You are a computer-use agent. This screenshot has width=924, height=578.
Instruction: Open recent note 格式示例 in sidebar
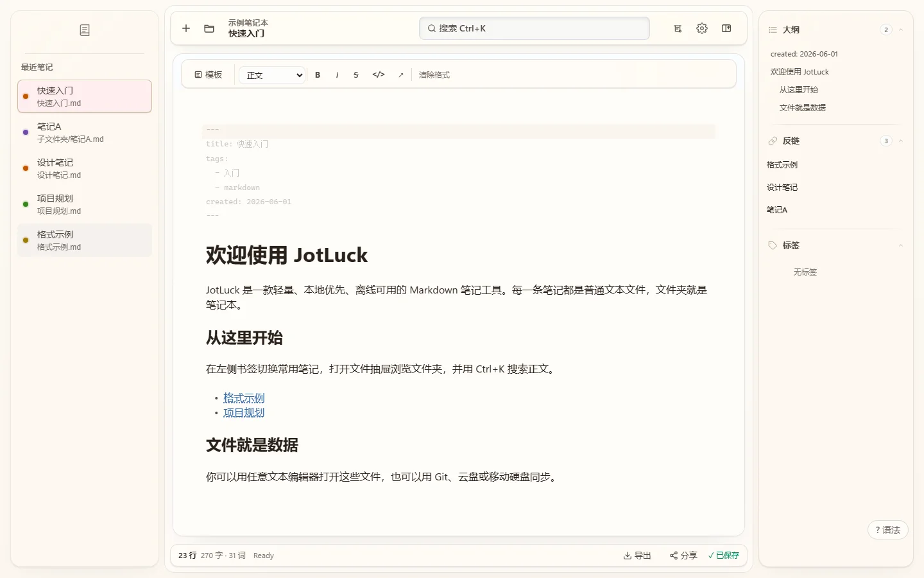(85, 240)
